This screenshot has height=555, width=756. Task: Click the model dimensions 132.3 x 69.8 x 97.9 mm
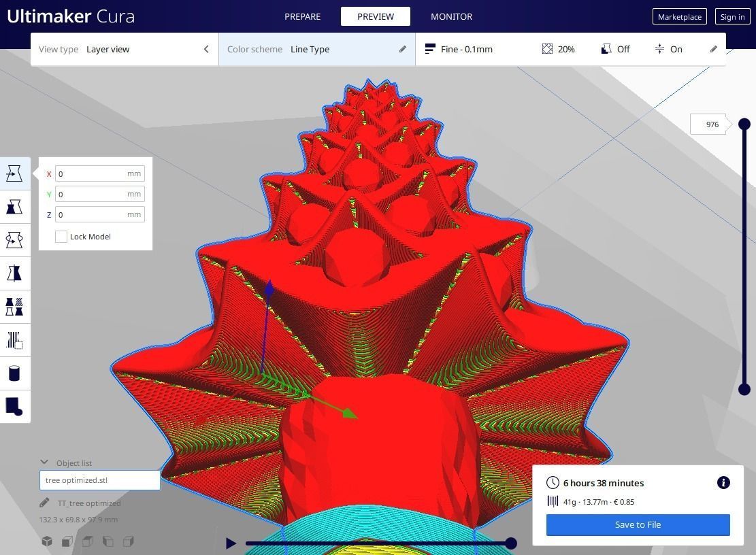(78, 520)
